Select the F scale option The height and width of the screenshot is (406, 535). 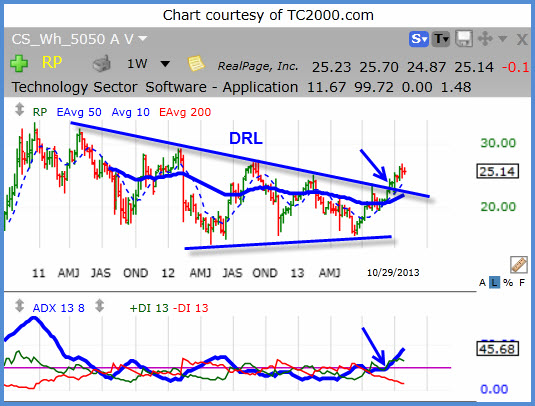click(x=522, y=282)
